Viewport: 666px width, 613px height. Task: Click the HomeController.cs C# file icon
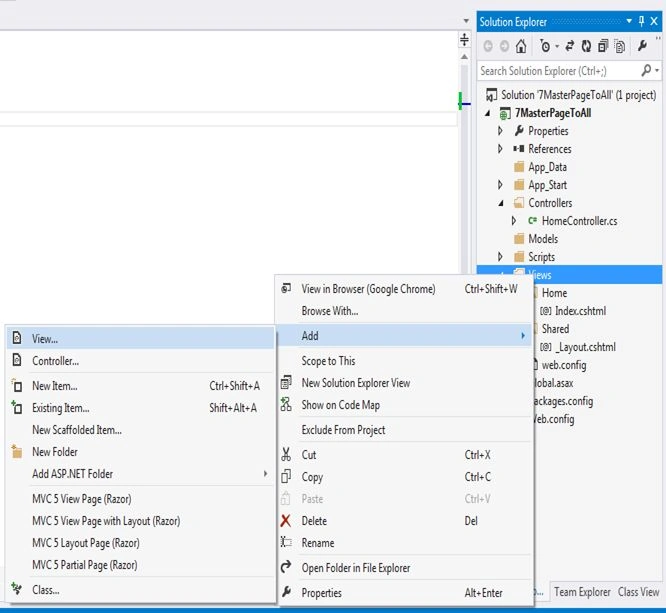click(x=532, y=220)
